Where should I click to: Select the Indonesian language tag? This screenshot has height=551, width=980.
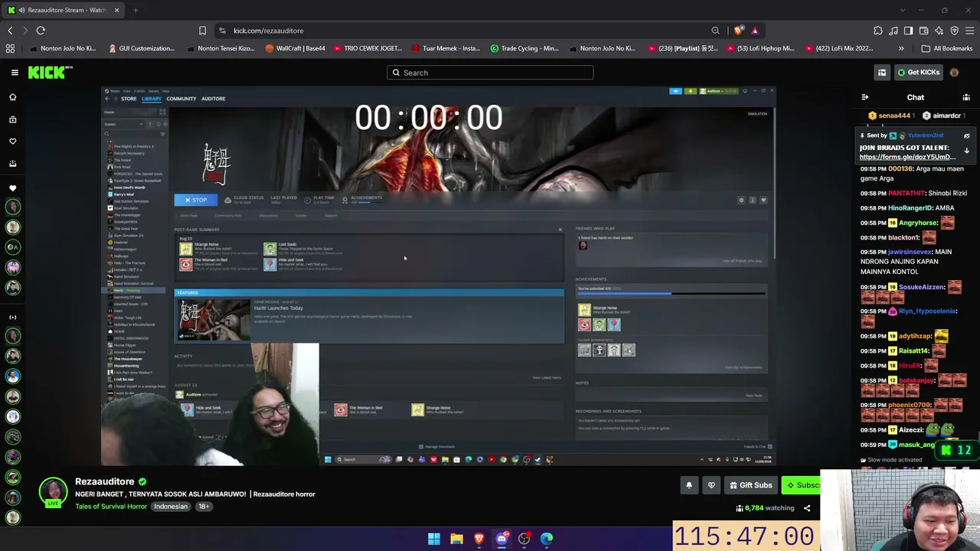pos(171,507)
